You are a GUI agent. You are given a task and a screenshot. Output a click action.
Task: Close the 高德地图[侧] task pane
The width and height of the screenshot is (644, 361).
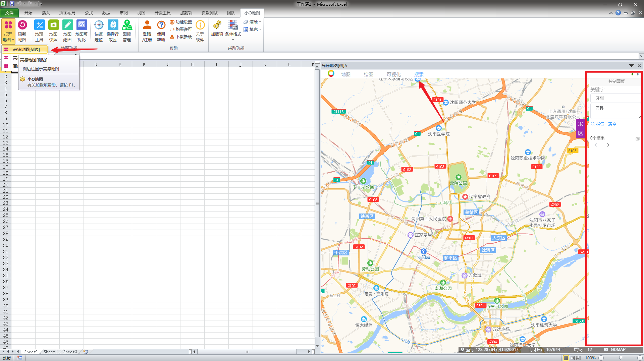tap(639, 66)
